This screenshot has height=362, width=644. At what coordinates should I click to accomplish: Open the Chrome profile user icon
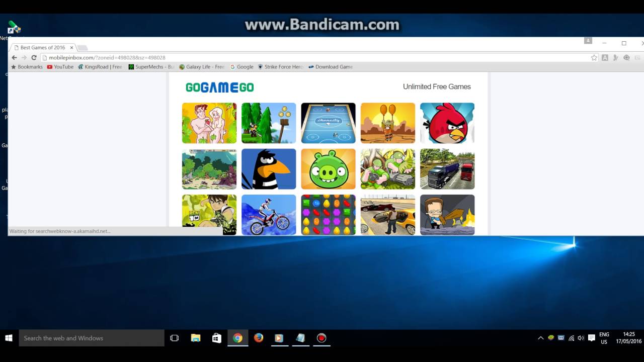(x=588, y=40)
